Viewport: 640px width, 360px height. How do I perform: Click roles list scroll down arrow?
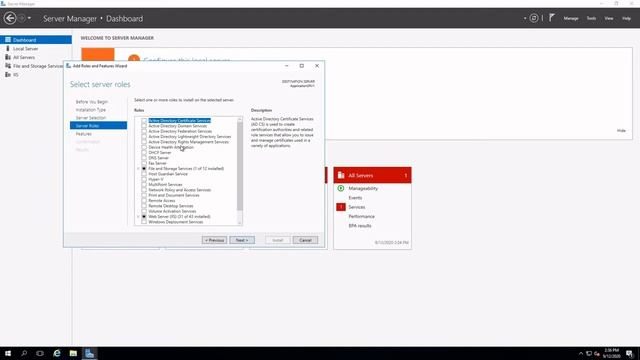pyautogui.click(x=240, y=222)
